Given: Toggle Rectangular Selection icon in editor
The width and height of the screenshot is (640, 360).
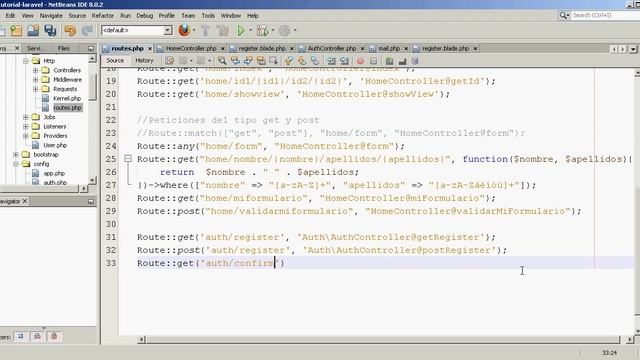Looking at the screenshot, I should pos(273,61).
